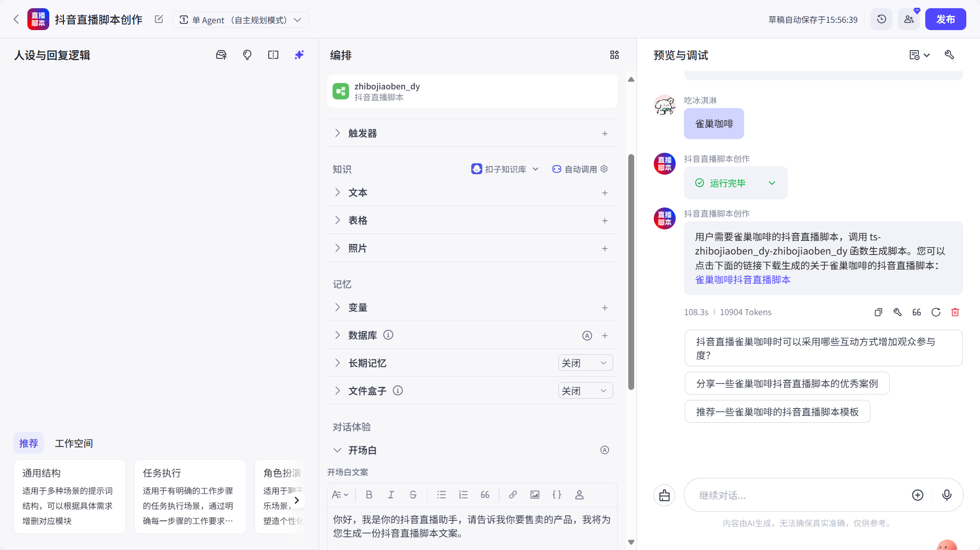Click the 发布 button
980x550 pixels.
point(945,19)
